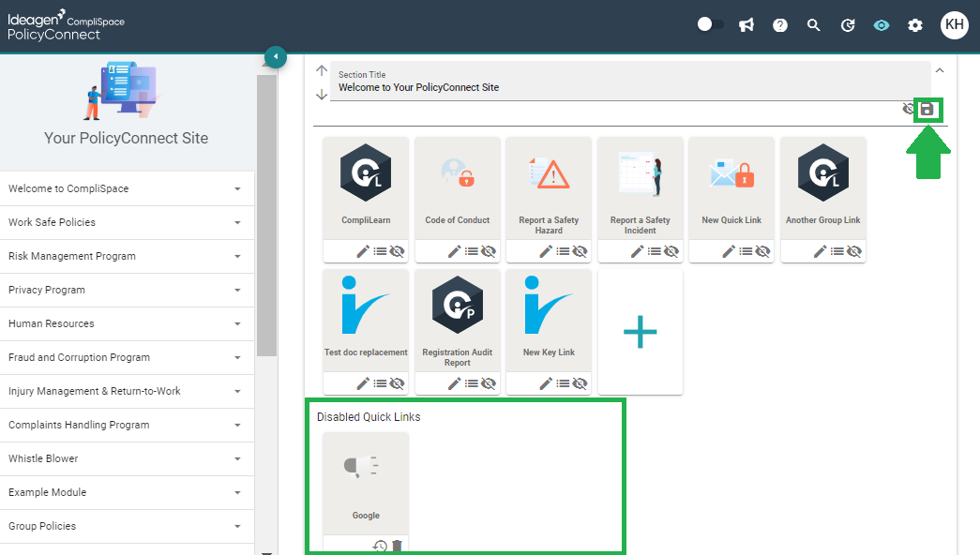Open list icon under New Key Link

coord(563,383)
